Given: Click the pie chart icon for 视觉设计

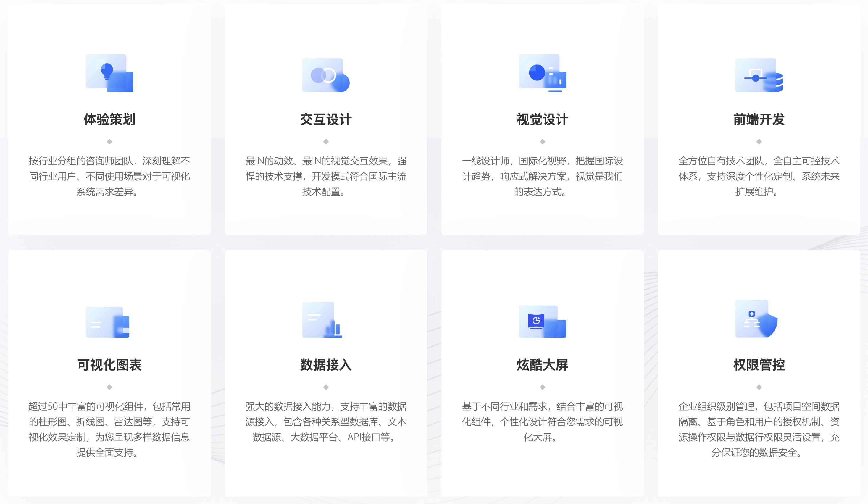Looking at the screenshot, I should pyautogui.click(x=542, y=73).
